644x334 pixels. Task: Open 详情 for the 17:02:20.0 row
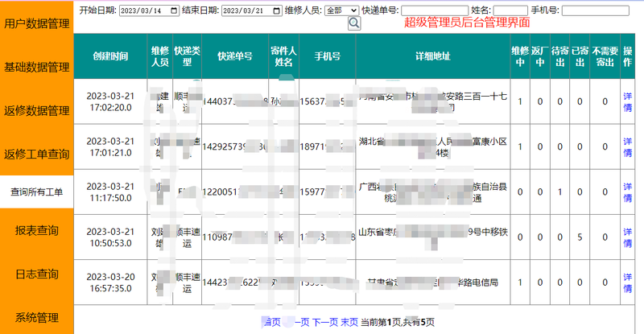pyautogui.click(x=627, y=101)
